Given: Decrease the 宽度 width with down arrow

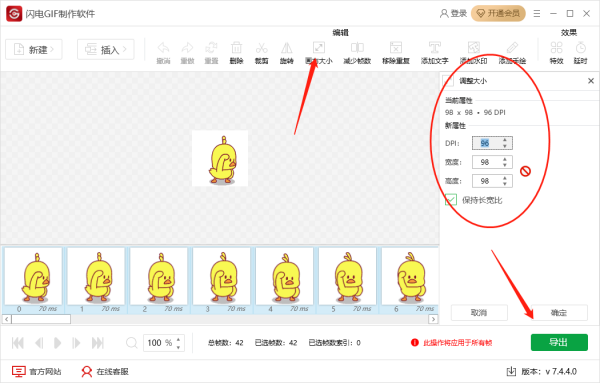Looking at the screenshot, I should point(505,165).
